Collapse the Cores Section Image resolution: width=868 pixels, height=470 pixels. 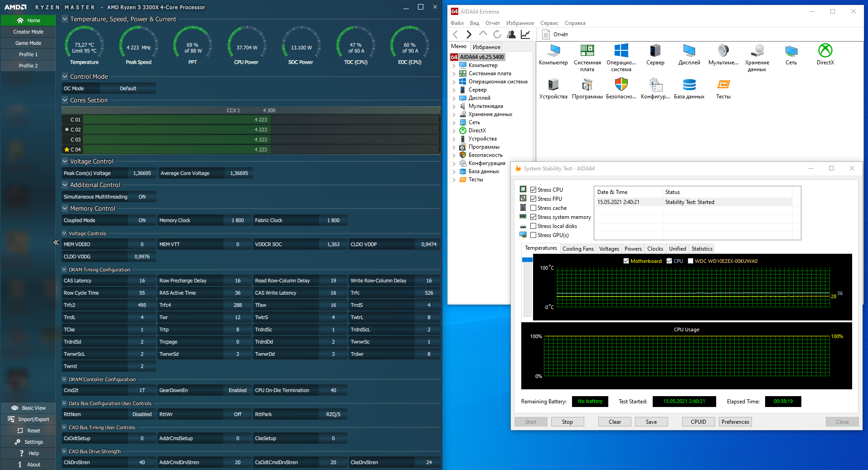tap(65, 100)
